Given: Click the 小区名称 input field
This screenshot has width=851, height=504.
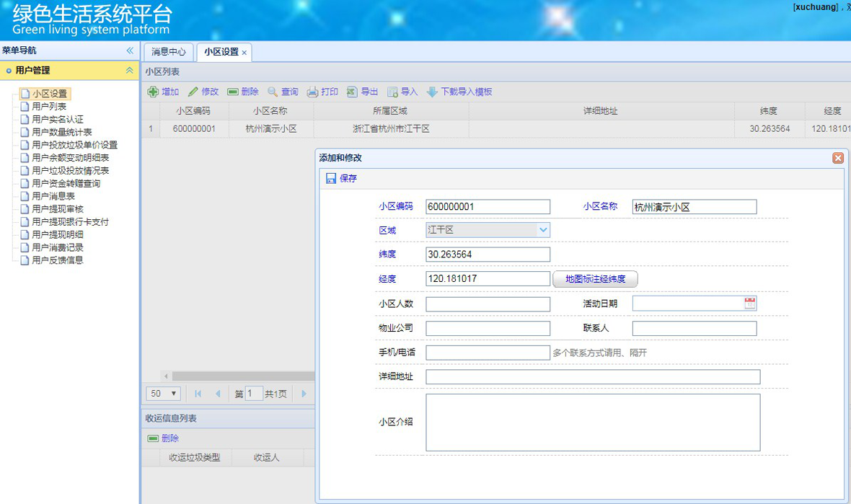Looking at the screenshot, I should (x=695, y=207).
